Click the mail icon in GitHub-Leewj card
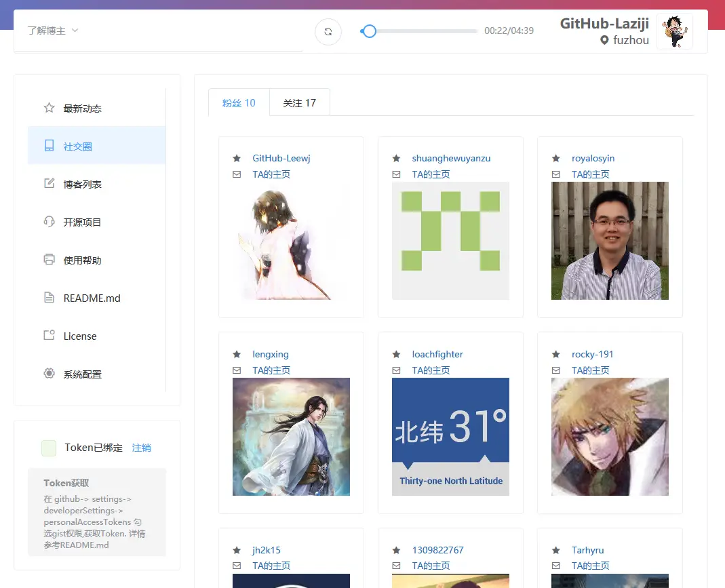 pyautogui.click(x=237, y=174)
